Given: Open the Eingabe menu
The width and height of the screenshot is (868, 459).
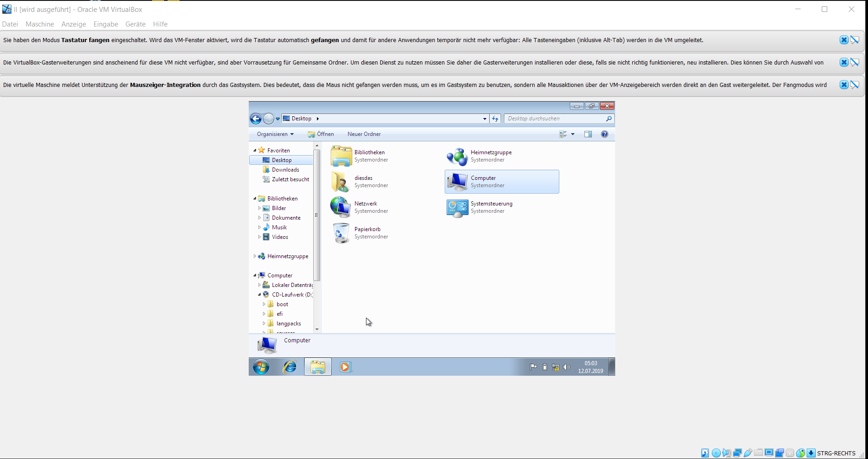Looking at the screenshot, I should pyautogui.click(x=106, y=24).
